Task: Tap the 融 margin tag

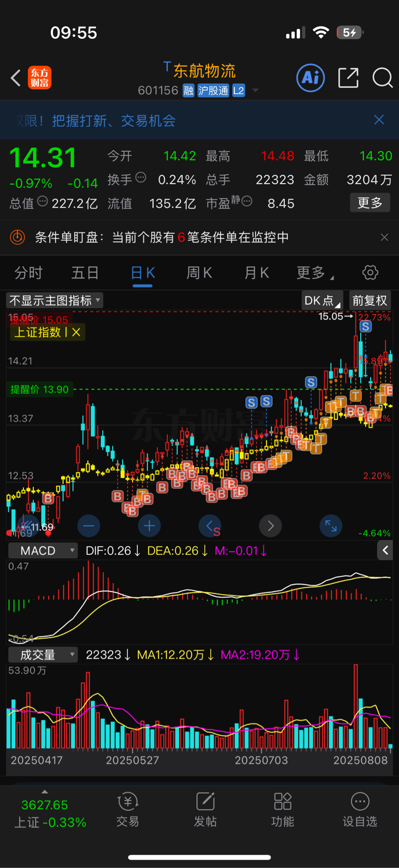Action: 189,91
